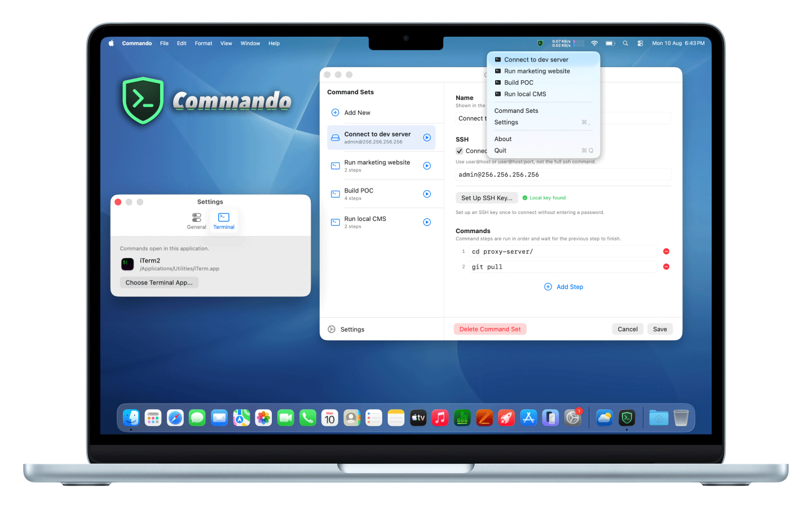Screen dimensions: 812x508
Task: Click 'Add New' in the Command Sets sidebar
Action: click(351, 112)
